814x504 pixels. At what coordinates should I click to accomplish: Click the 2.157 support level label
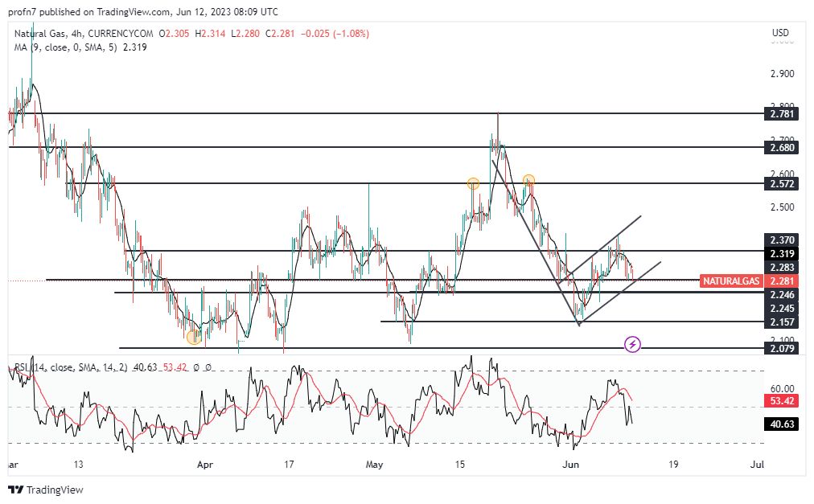[x=781, y=322]
